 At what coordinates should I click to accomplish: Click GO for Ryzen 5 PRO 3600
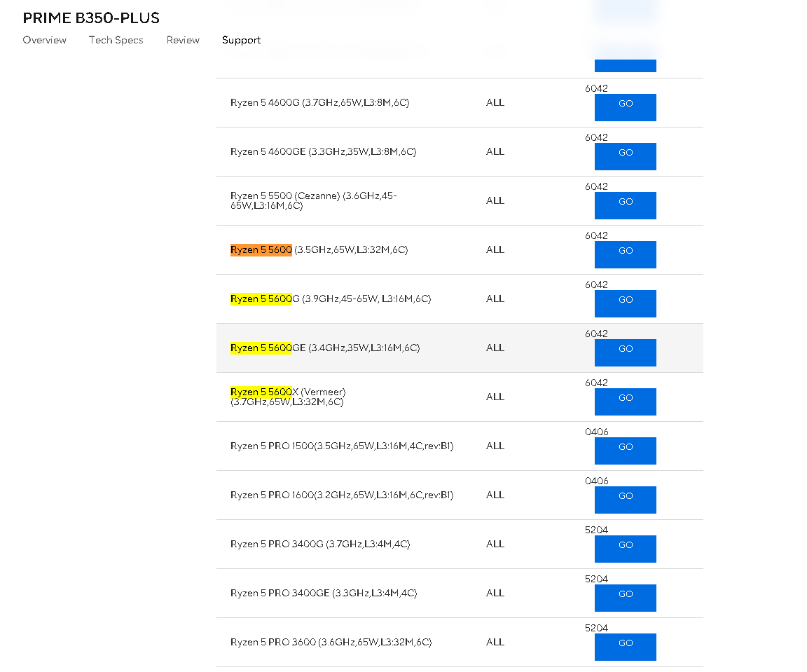626,647
